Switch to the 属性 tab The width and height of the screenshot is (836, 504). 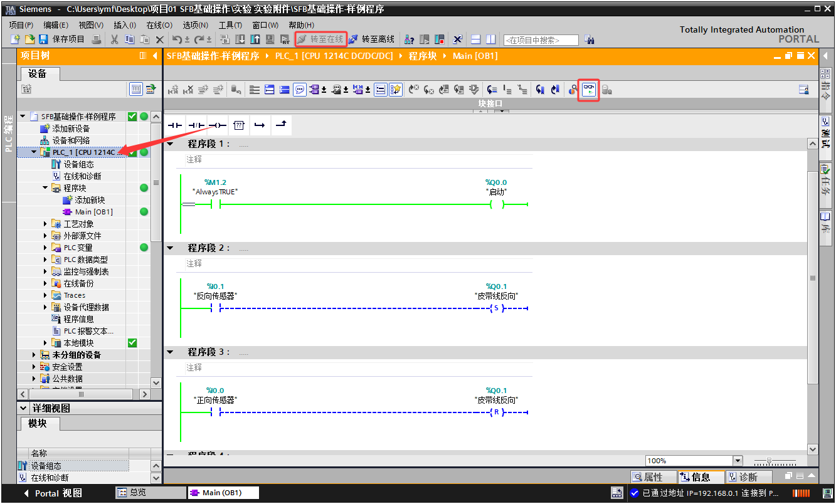tap(653, 477)
